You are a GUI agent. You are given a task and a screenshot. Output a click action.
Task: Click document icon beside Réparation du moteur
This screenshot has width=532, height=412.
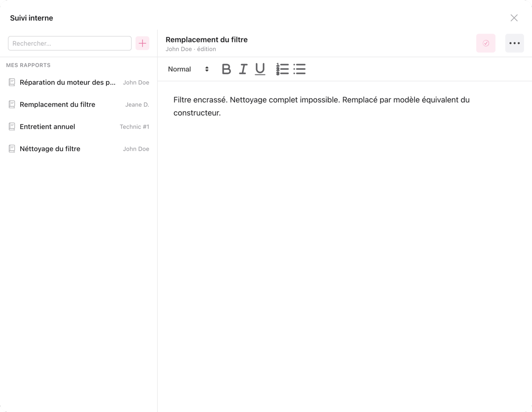point(12,82)
